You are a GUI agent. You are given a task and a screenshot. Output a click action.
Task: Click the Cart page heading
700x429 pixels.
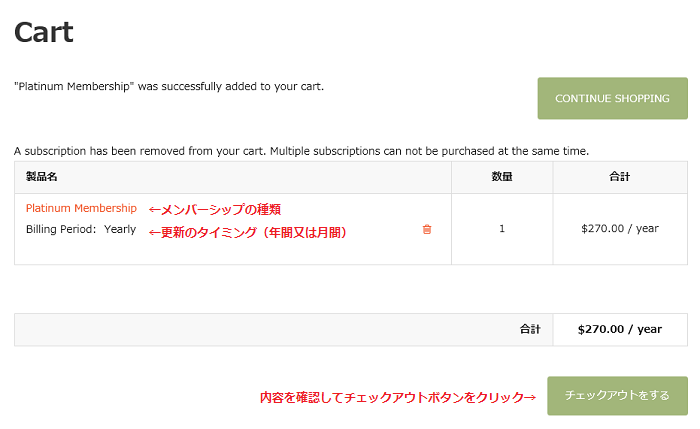[44, 33]
